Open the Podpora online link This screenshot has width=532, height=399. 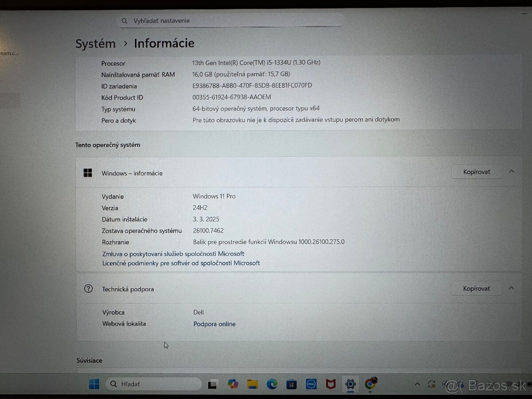click(214, 324)
